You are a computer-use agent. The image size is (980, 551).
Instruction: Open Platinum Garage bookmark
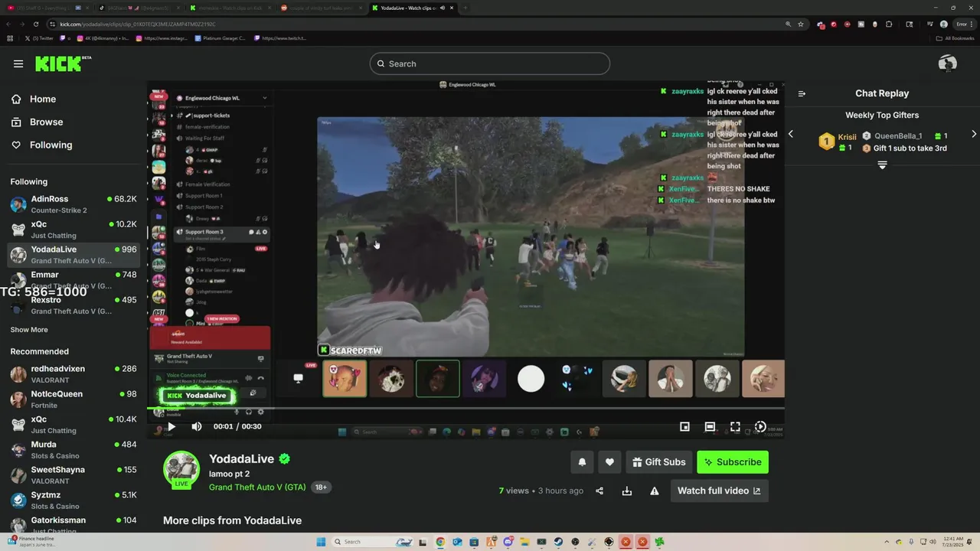click(x=220, y=38)
